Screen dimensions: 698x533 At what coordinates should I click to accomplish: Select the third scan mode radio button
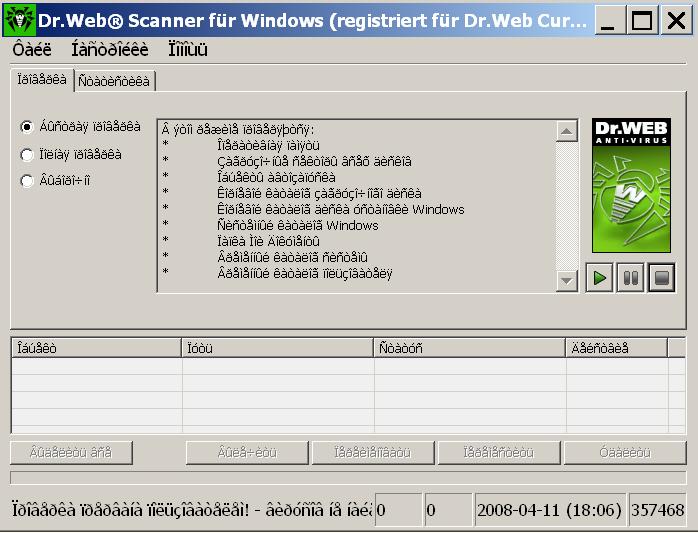click(27, 181)
